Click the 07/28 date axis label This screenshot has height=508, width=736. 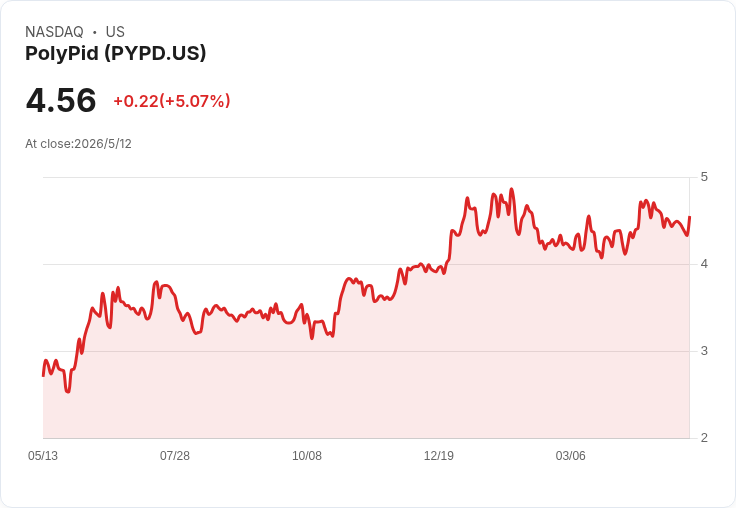175,456
